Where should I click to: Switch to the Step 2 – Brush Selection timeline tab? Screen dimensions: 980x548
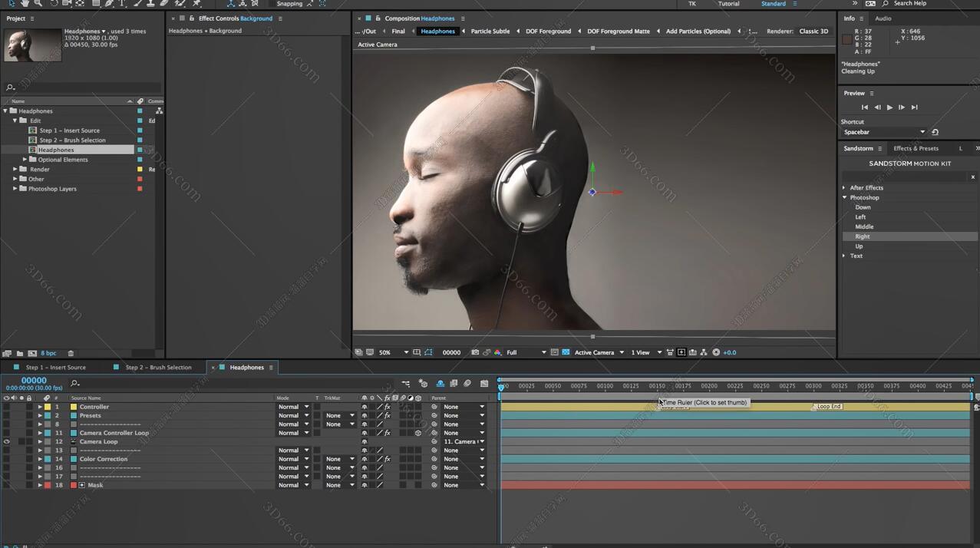tap(158, 368)
